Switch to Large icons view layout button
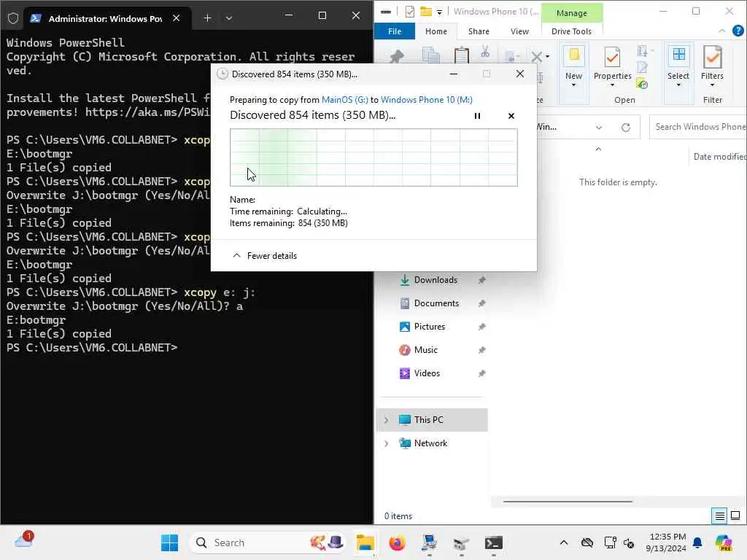747x560 pixels. click(x=735, y=516)
